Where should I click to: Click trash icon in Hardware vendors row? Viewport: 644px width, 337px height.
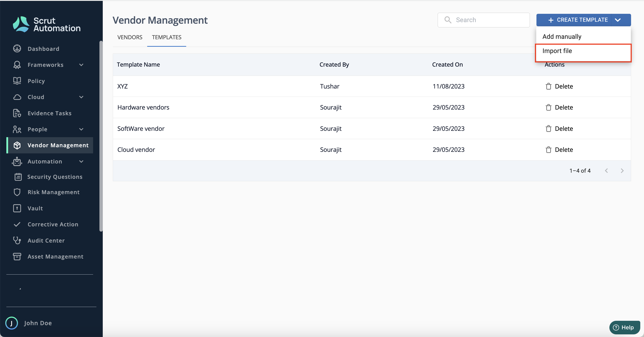[548, 107]
